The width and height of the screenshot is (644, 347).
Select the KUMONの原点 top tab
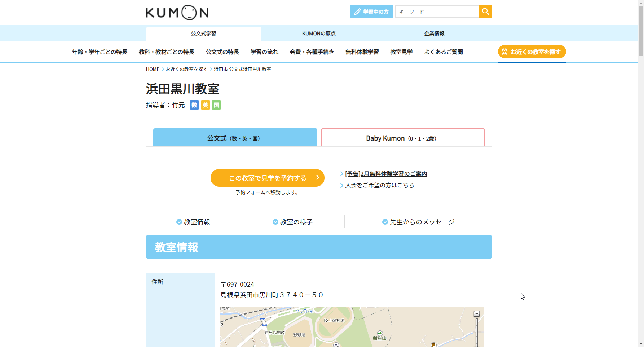(x=319, y=34)
